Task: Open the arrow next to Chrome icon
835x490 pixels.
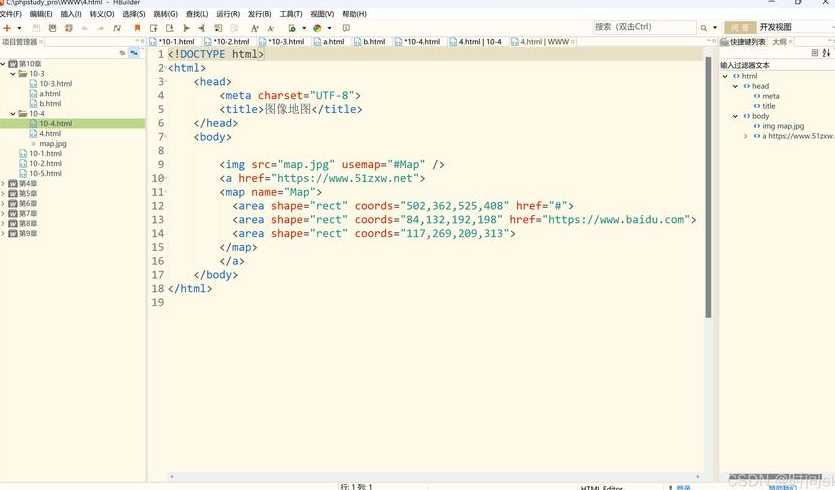Action: [x=329, y=28]
